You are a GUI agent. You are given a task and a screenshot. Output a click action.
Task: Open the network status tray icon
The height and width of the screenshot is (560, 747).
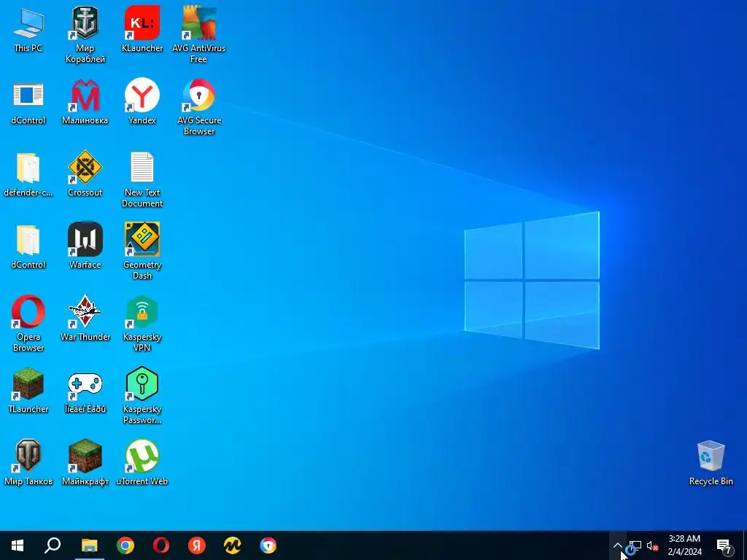[635, 546]
